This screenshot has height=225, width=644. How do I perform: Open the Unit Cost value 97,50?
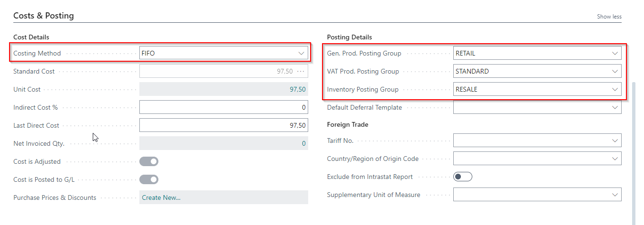(x=298, y=89)
